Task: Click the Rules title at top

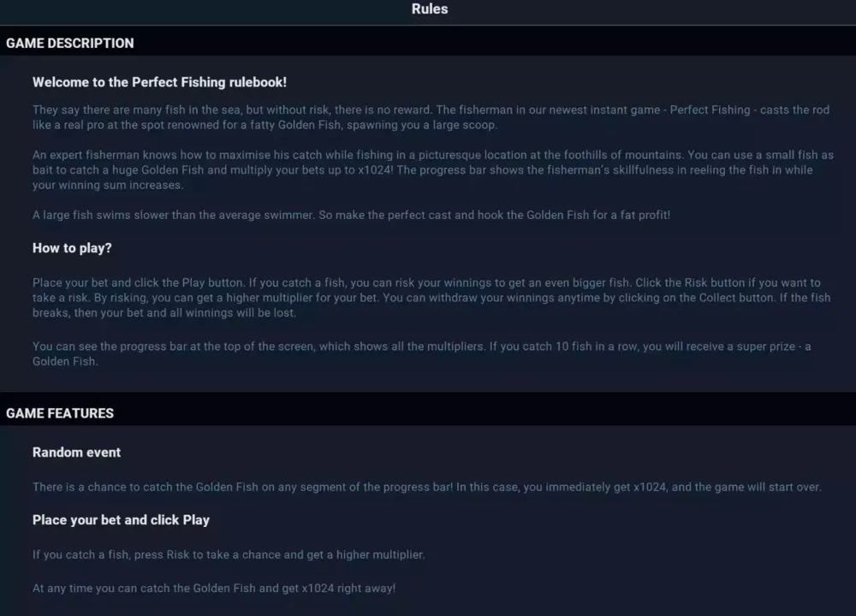Action: 430,9
